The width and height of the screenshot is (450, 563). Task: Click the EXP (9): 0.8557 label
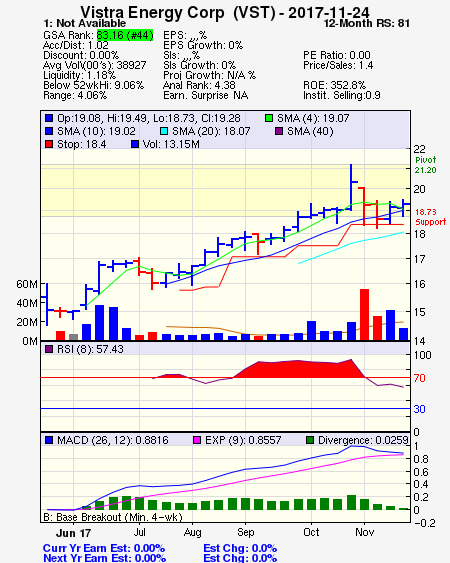point(243,440)
